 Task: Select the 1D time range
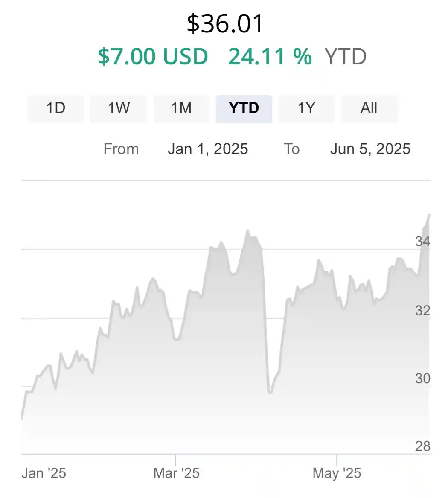coord(55,109)
